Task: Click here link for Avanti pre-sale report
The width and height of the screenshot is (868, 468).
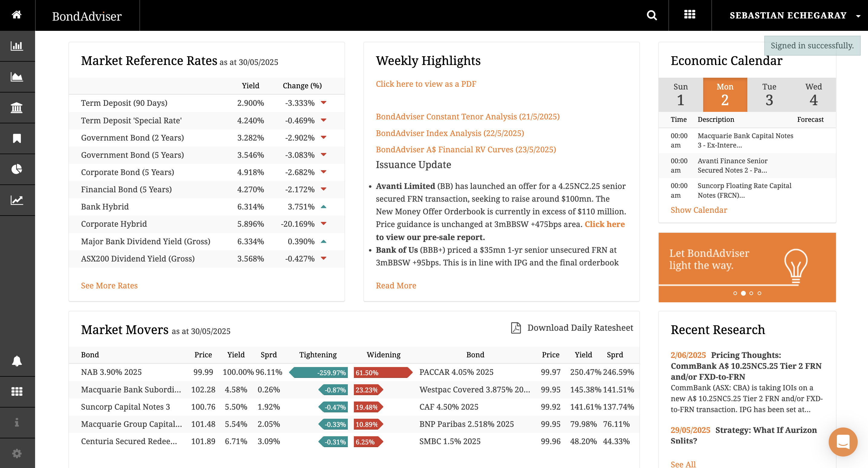Action: pyautogui.click(x=605, y=224)
